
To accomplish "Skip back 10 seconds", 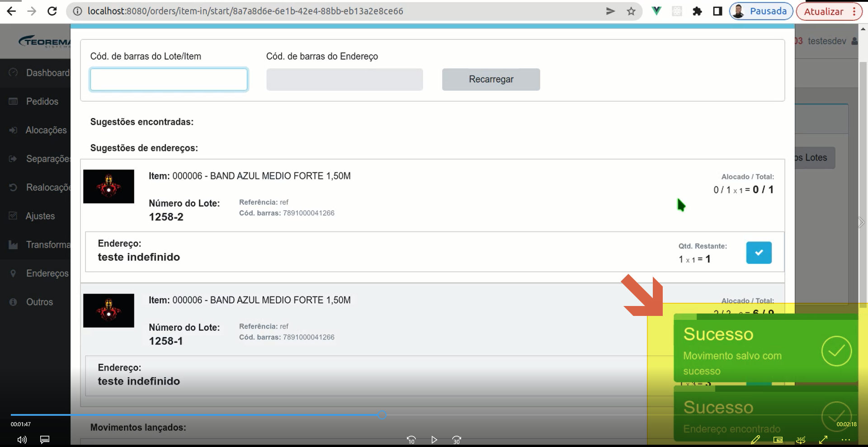I will (411, 440).
